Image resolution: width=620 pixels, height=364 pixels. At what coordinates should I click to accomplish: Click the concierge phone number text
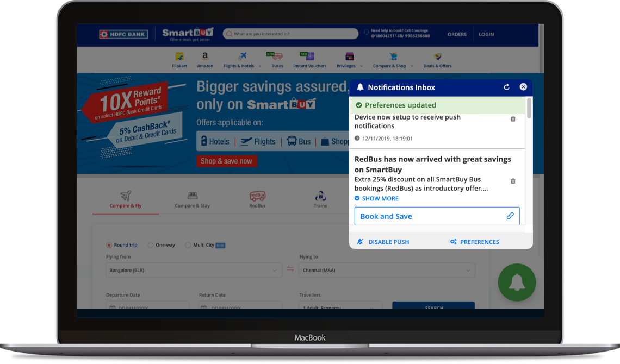[400, 36]
